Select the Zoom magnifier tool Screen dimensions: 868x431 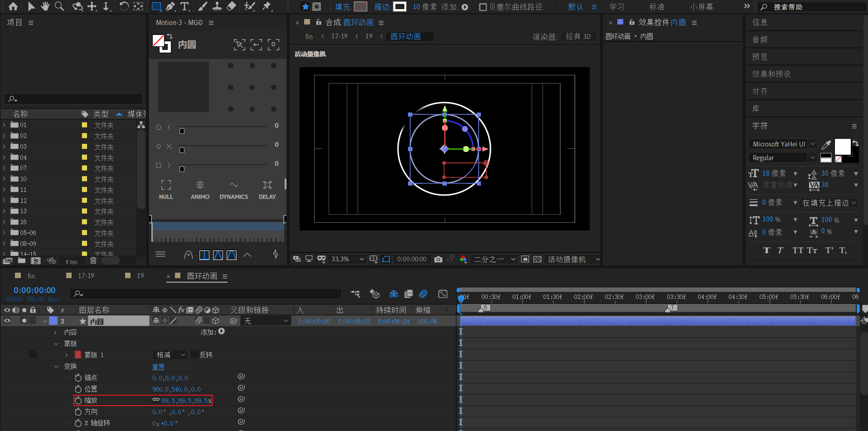(x=59, y=6)
